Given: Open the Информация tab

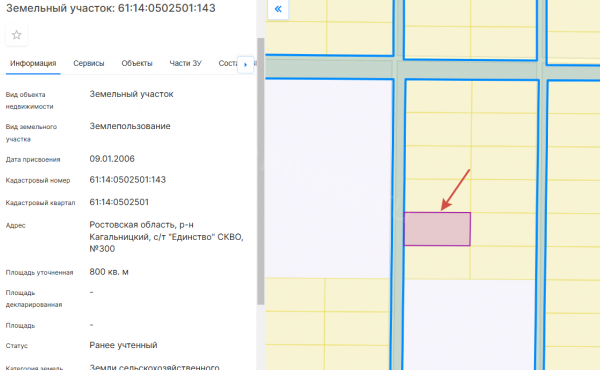Looking at the screenshot, I should (33, 64).
